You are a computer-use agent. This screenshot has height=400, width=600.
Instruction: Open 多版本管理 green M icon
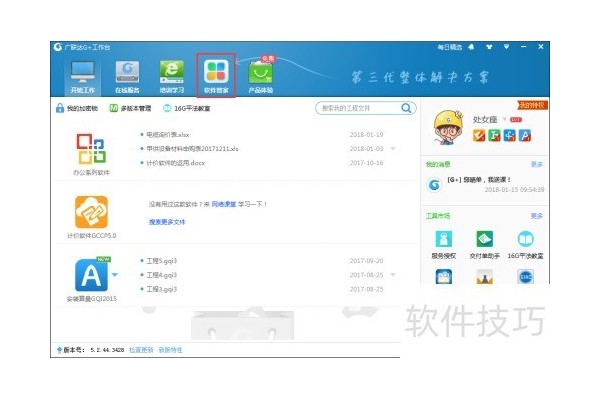pos(114,108)
